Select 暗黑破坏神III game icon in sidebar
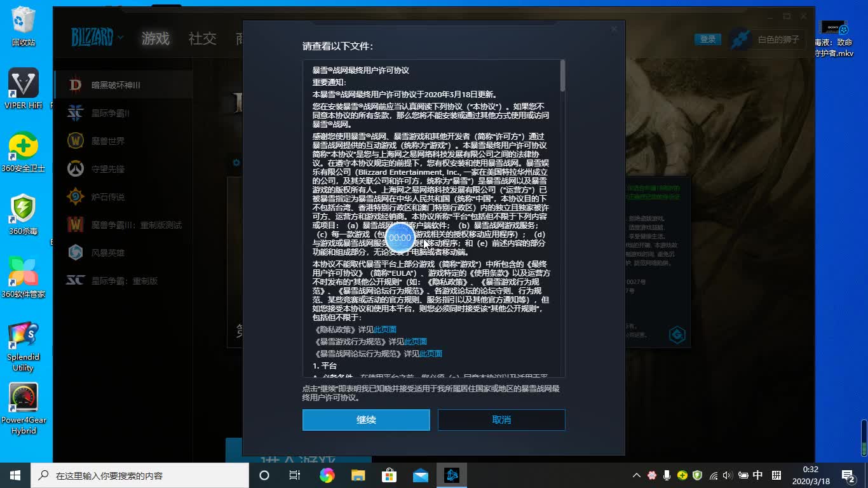Screen dimensions: 868x488 point(76,85)
